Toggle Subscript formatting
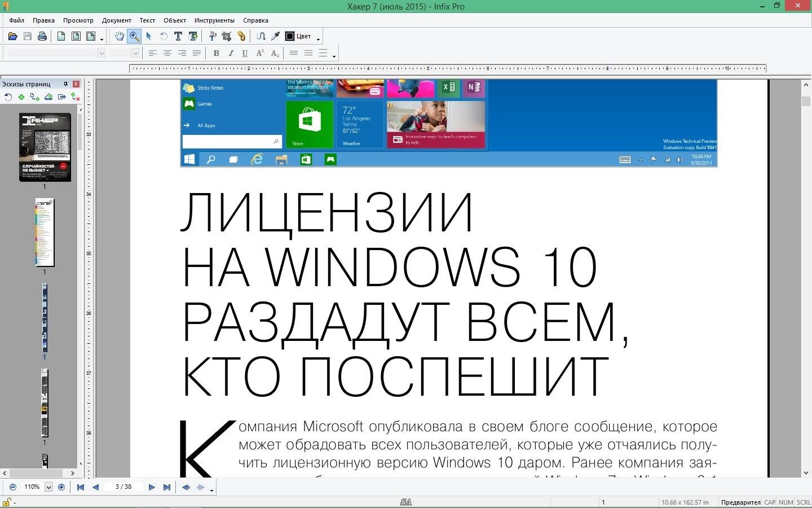 pyautogui.click(x=275, y=53)
